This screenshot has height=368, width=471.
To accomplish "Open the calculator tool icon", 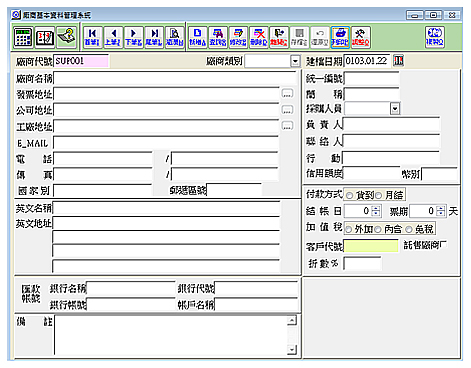I will click(23, 37).
